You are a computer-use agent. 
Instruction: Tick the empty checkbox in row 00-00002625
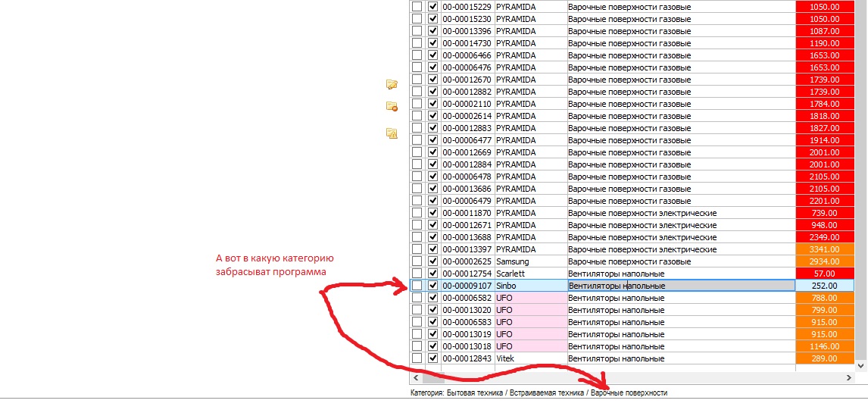417,261
